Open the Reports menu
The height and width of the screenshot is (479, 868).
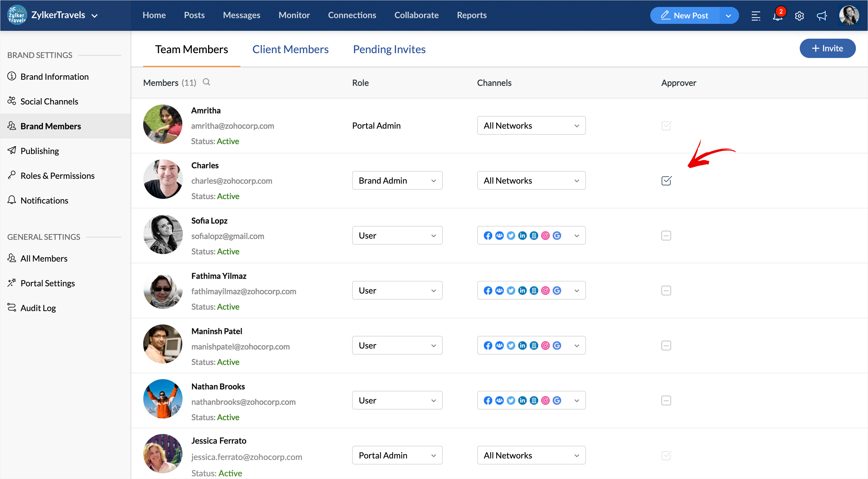click(x=471, y=15)
